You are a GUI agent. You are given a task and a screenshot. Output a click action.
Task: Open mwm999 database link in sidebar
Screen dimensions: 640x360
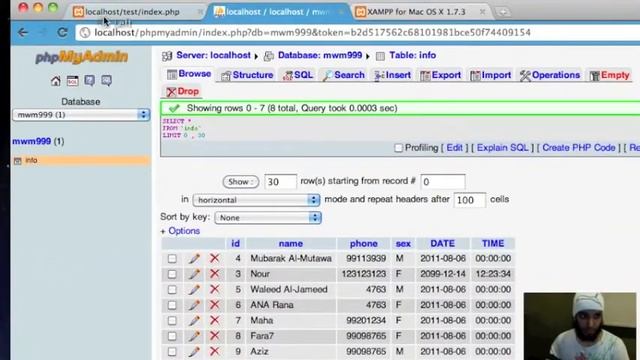click(x=31, y=141)
